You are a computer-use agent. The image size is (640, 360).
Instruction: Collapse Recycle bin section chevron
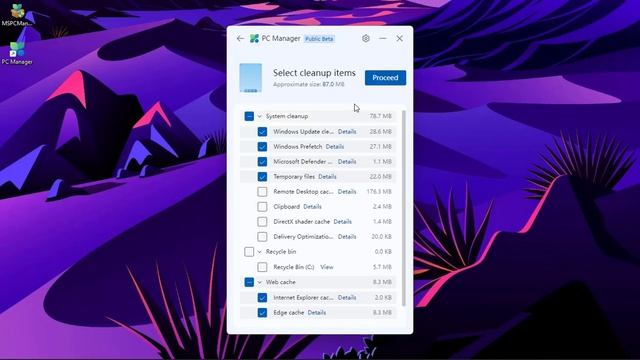coord(259,252)
